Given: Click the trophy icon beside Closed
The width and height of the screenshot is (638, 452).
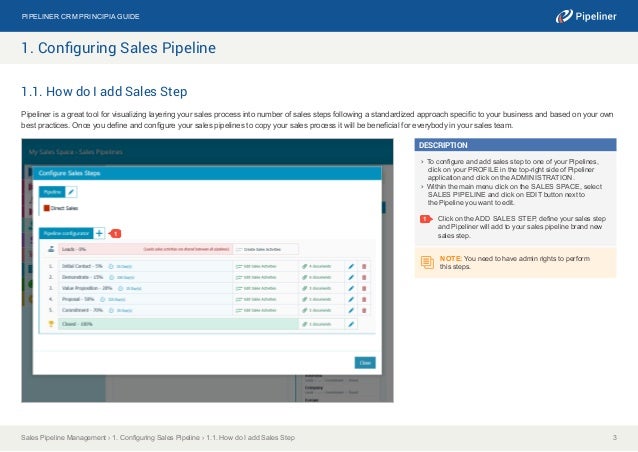Looking at the screenshot, I should pyautogui.click(x=51, y=324).
